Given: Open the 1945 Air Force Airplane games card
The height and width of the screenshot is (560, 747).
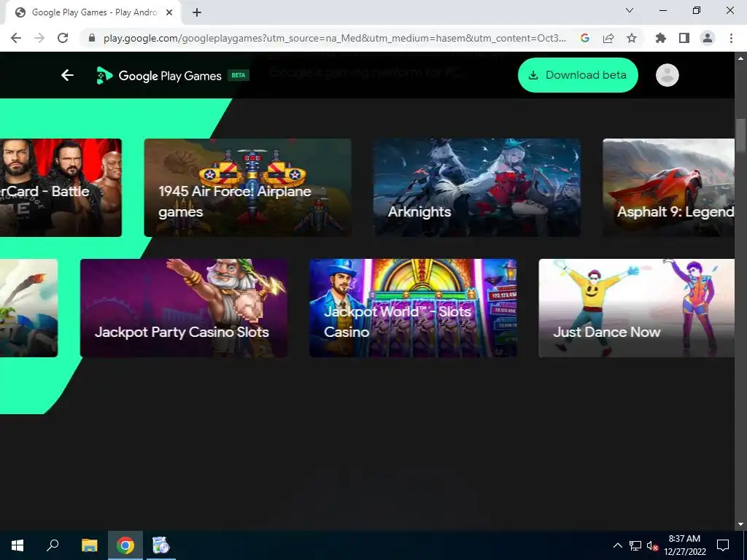Looking at the screenshot, I should coord(248,187).
